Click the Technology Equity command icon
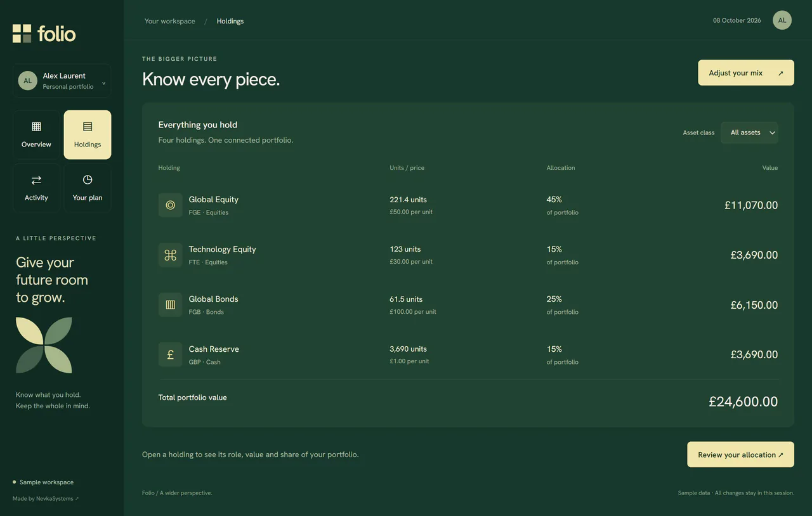This screenshot has width=812, height=516. coord(170,255)
